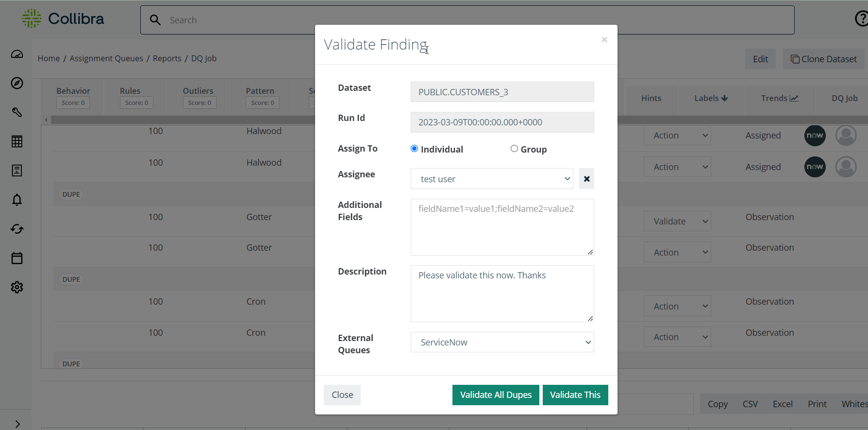Select the Group radio button
The height and width of the screenshot is (430, 868).
(514, 149)
